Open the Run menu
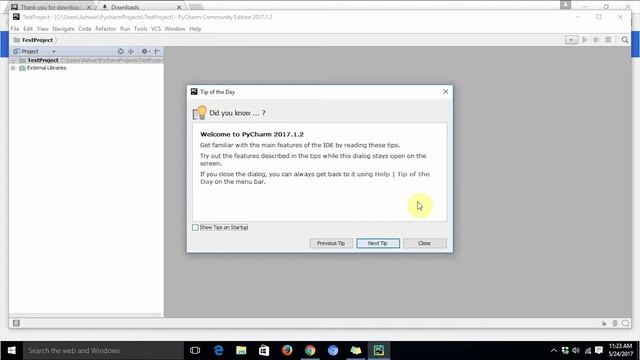This screenshot has width=640, height=360. pos(125,29)
